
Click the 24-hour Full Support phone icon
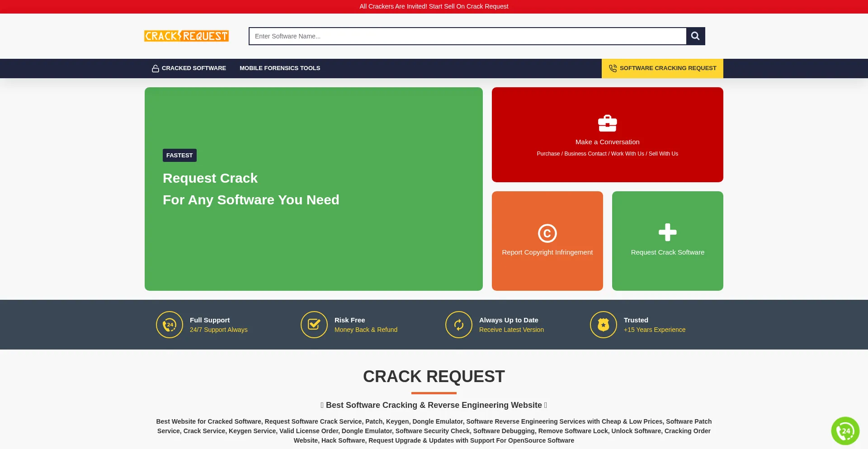(170, 325)
